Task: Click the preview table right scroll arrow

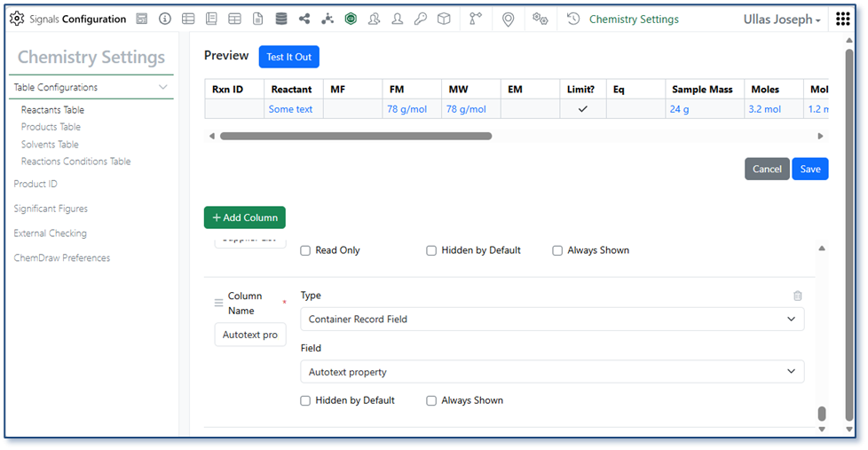Action: 820,136
